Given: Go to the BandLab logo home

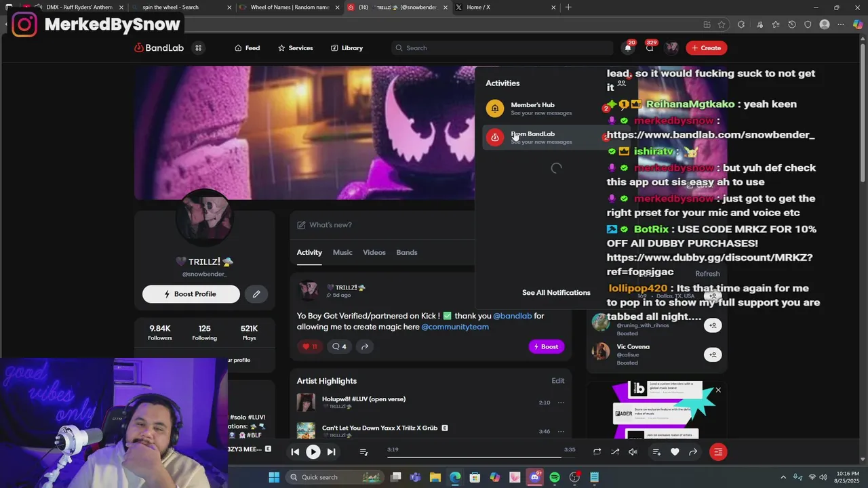Looking at the screenshot, I should pos(159,48).
